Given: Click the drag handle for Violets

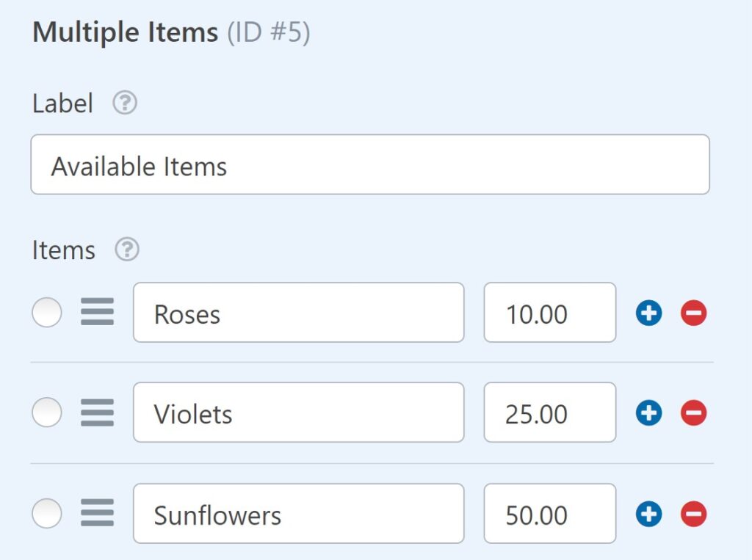Looking at the screenshot, I should point(96,412).
